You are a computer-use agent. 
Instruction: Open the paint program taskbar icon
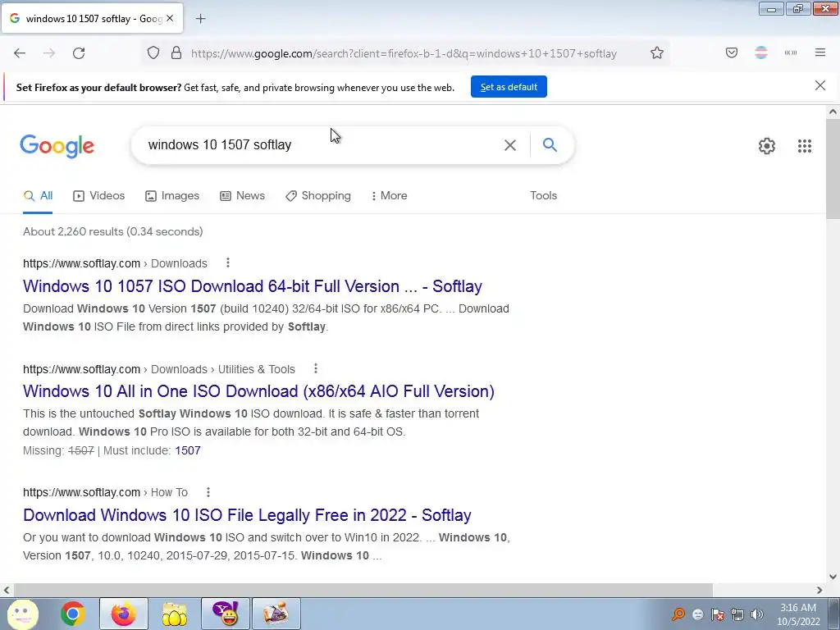tap(276, 614)
